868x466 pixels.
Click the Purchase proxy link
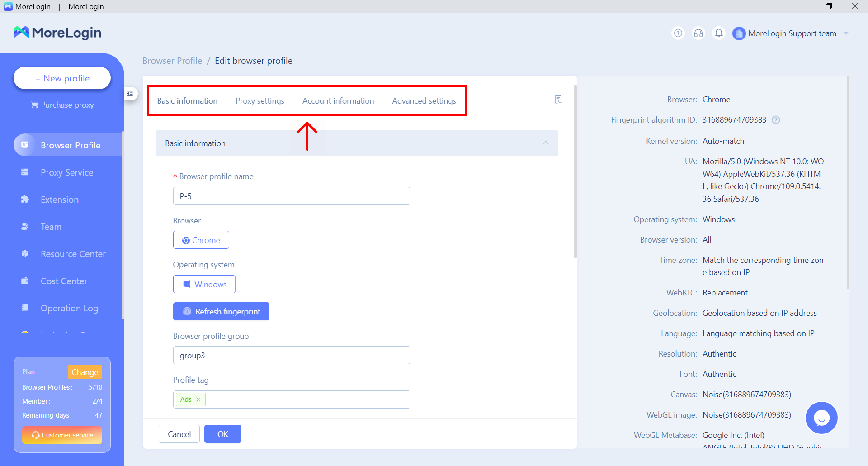[62, 105]
